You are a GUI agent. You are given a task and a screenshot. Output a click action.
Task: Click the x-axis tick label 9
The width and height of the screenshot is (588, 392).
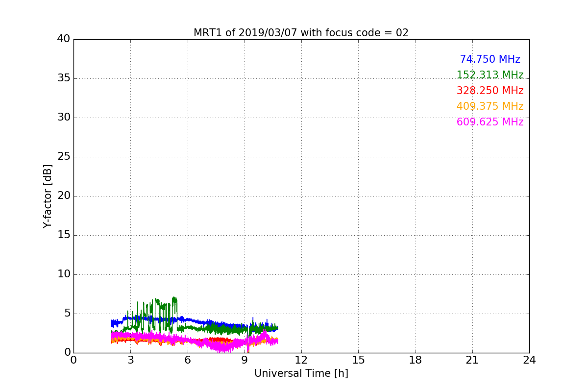coord(245,360)
